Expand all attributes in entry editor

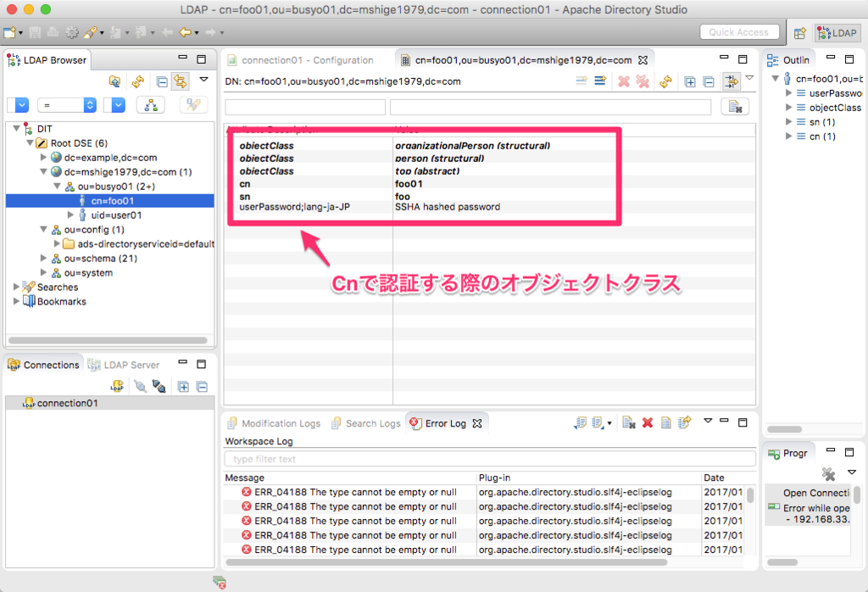690,82
